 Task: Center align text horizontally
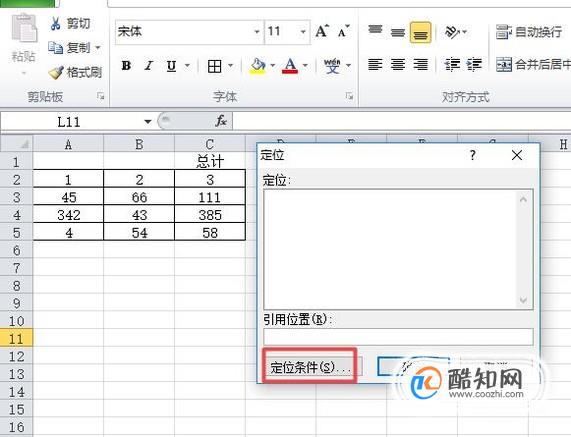click(398, 65)
